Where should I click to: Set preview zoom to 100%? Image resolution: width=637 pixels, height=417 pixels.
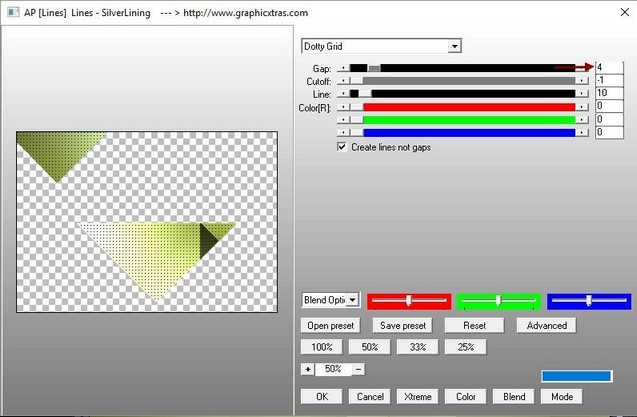(x=321, y=347)
